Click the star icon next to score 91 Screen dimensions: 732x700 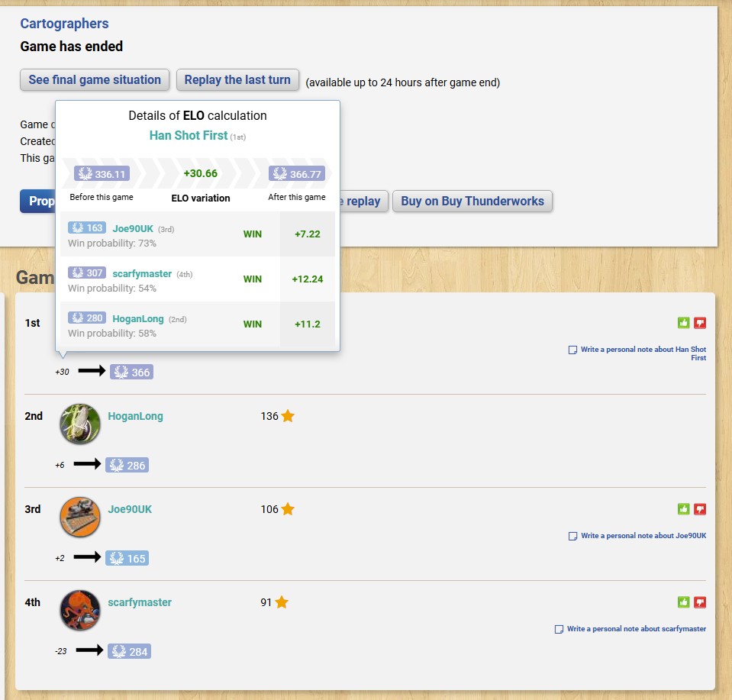pos(282,602)
